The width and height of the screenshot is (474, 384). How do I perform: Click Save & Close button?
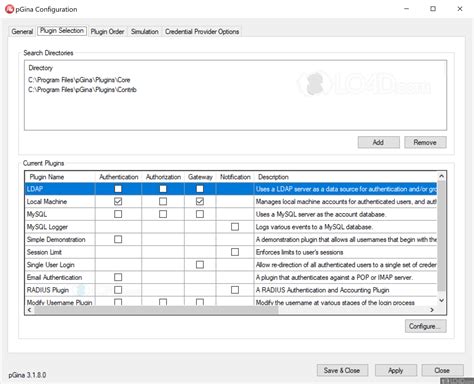coord(342,370)
